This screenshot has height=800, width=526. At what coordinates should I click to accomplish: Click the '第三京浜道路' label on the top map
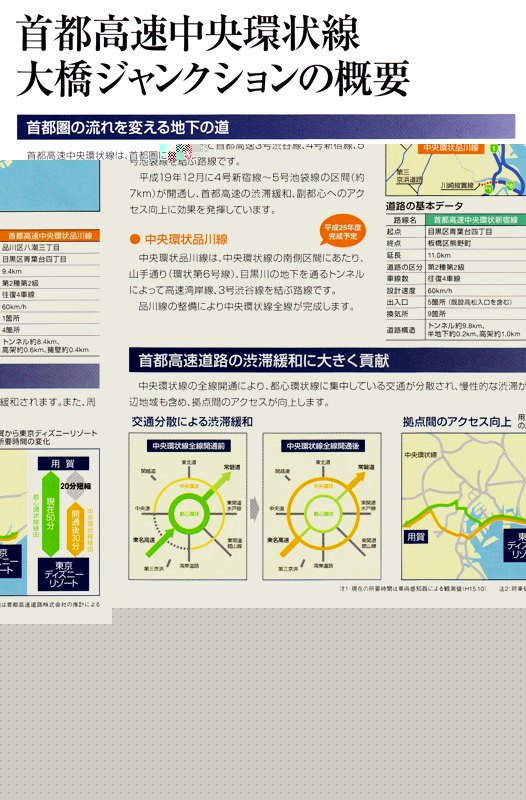coord(409,177)
